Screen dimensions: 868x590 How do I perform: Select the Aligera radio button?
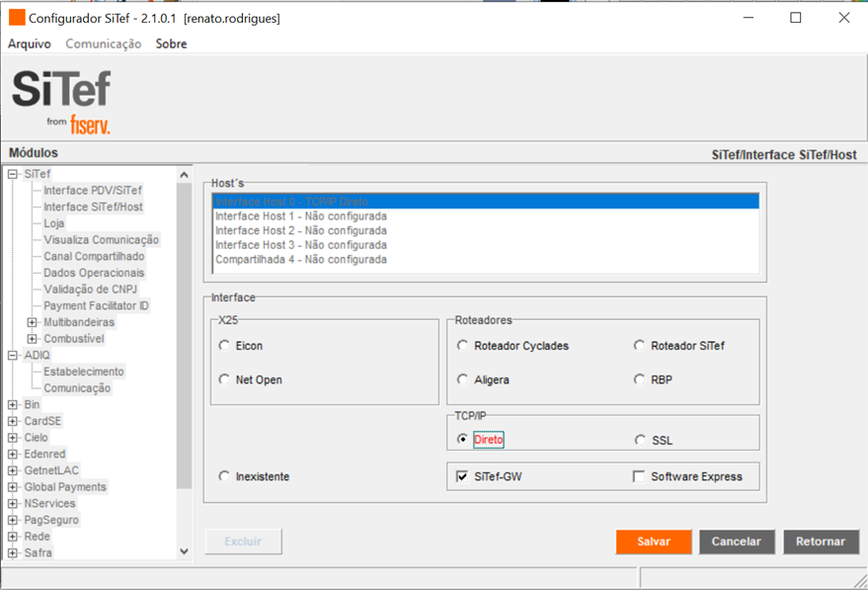(463, 379)
